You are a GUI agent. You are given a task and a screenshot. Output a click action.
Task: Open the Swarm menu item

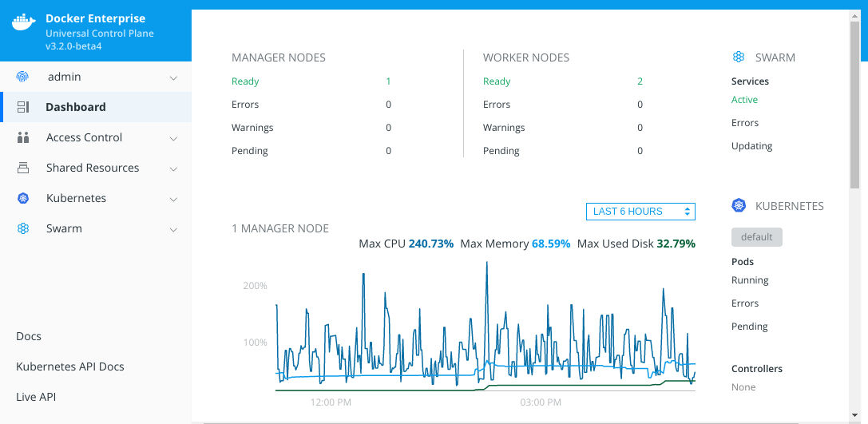[x=96, y=228]
